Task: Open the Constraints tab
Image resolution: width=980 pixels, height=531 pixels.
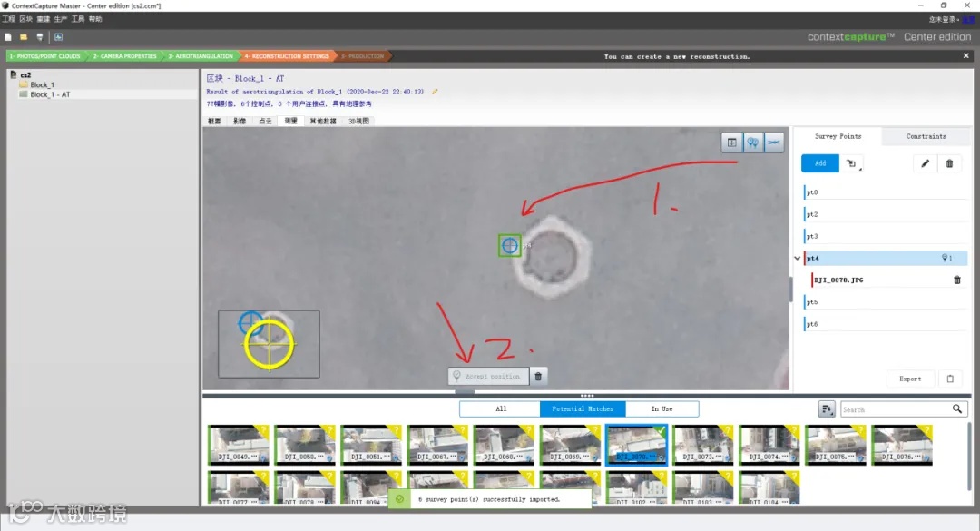Action: tap(926, 136)
